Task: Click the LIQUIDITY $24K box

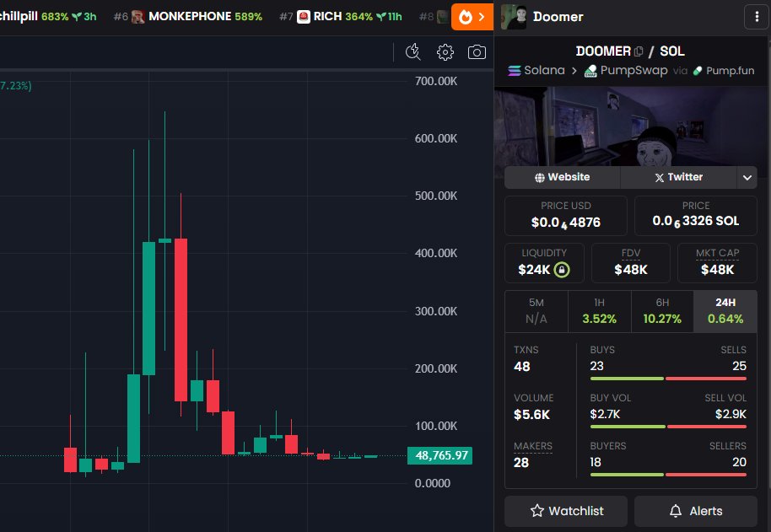Action: click(x=544, y=263)
